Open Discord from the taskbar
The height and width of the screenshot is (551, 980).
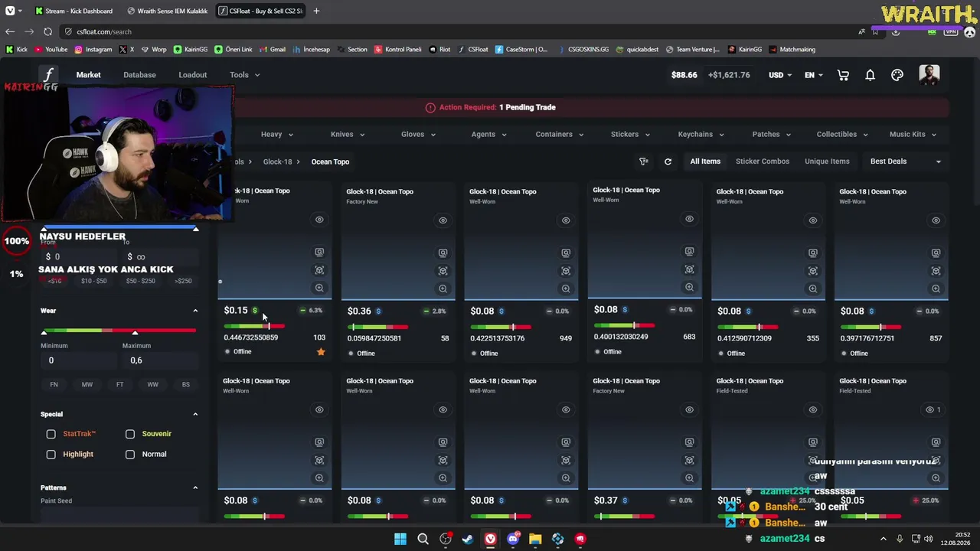(513, 539)
